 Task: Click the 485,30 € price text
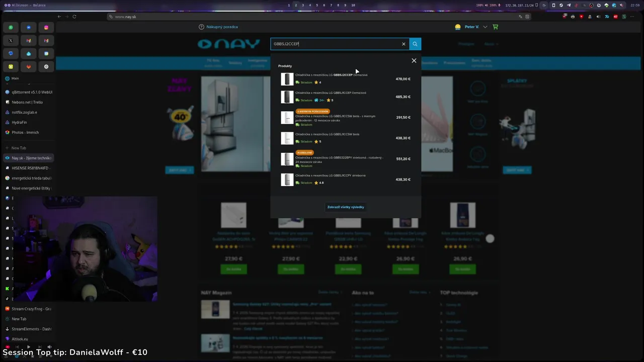[x=403, y=97]
